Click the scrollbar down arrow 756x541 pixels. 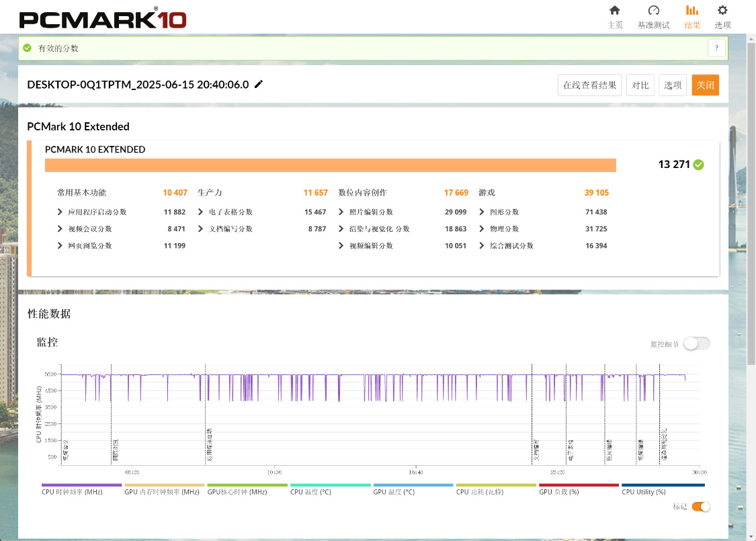751,536
